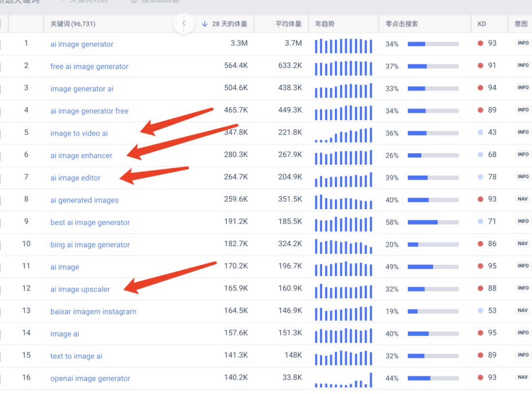
Task: Click the average volume value 351.5K
Action: click(x=290, y=199)
